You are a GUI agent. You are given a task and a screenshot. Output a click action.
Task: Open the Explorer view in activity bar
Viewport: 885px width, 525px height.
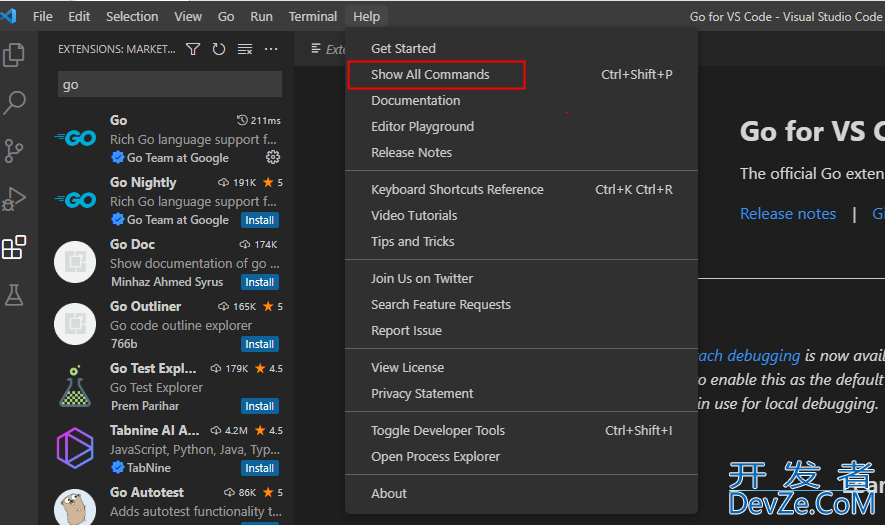(x=14, y=55)
